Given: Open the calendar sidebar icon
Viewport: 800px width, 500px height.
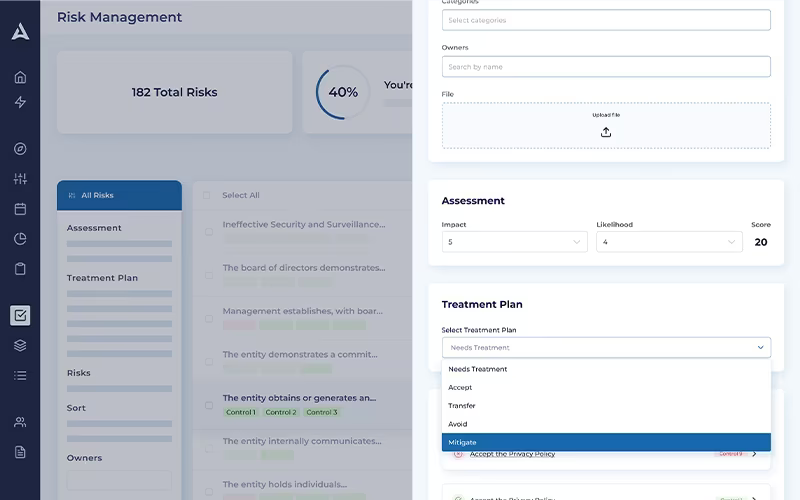Looking at the screenshot, I should point(20,209).
